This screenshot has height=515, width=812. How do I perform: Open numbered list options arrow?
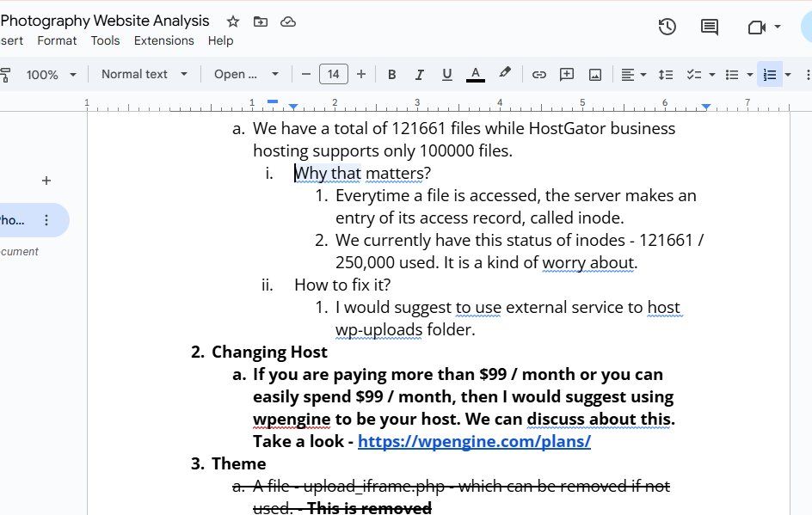[788, 75]
